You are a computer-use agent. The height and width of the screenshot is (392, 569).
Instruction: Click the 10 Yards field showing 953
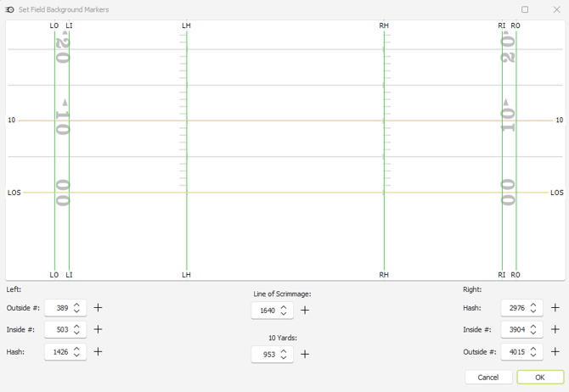click(x=272, y=355)
